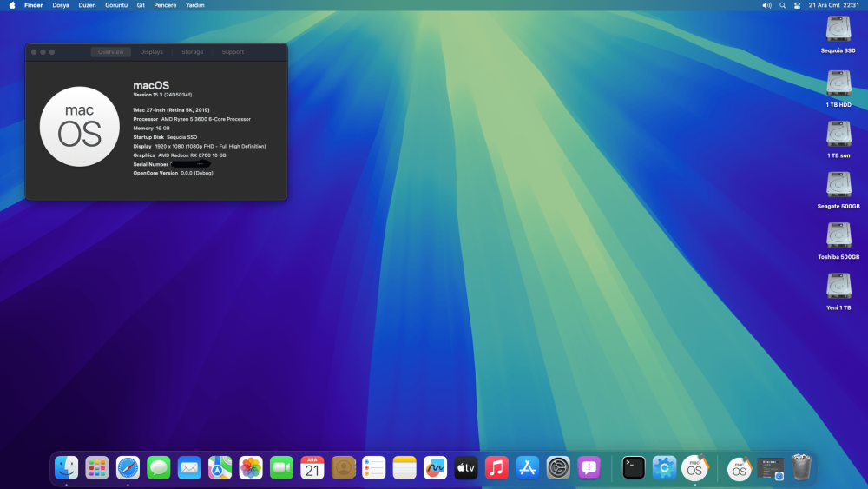Click the AMD Ryzen 5 3600 processor text
Image resolution: width=868 pixels, height=489 pixels.
tap(192, 119)
